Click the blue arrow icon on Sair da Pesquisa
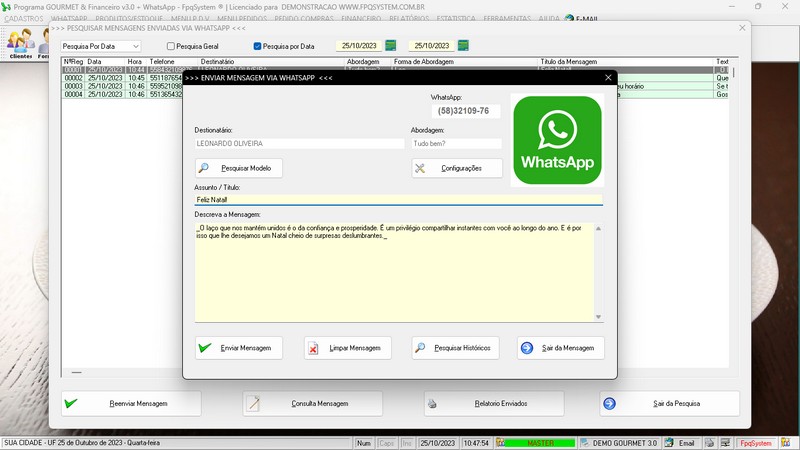The width and height of the screenshot is (800, 450). coord(609,404)
